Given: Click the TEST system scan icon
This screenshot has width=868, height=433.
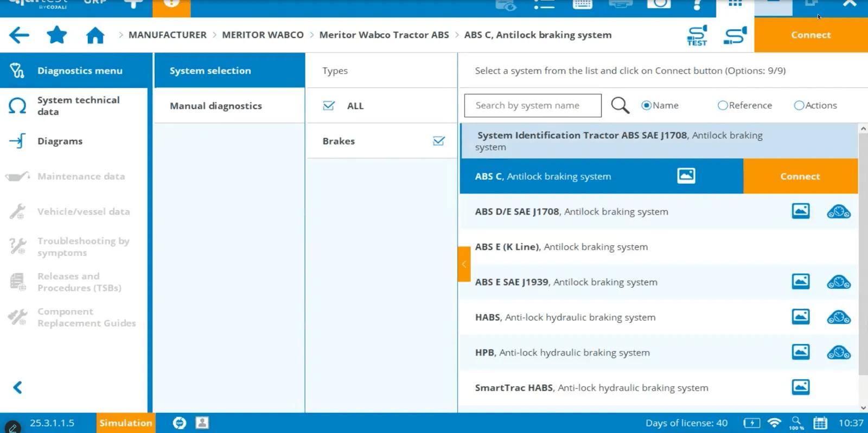Looking at the screenshot, I should [x=697, y=36].
